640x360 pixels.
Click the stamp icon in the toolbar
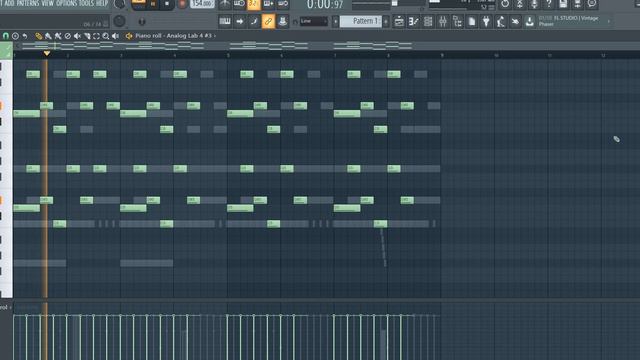click(282, 21)
